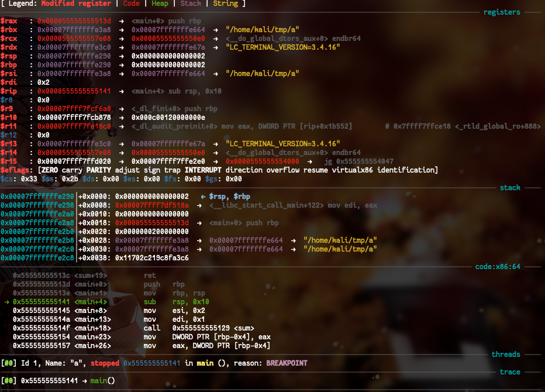Click the $rbx register label

point(9,30)
